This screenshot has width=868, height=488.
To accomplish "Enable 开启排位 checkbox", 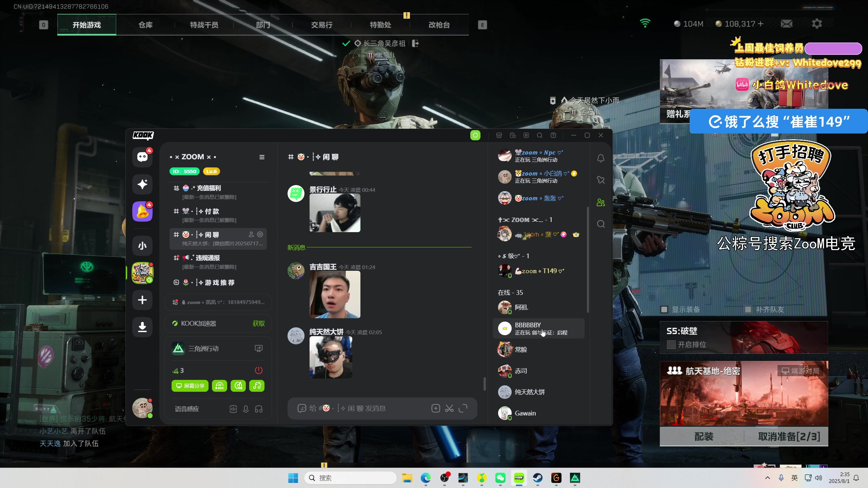I will pos(671,345).
